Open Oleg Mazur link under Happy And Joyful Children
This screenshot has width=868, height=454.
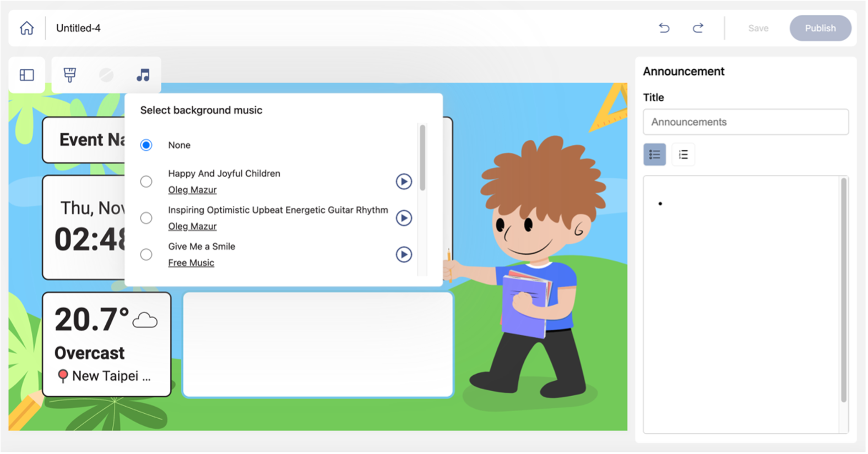point(192,190)
